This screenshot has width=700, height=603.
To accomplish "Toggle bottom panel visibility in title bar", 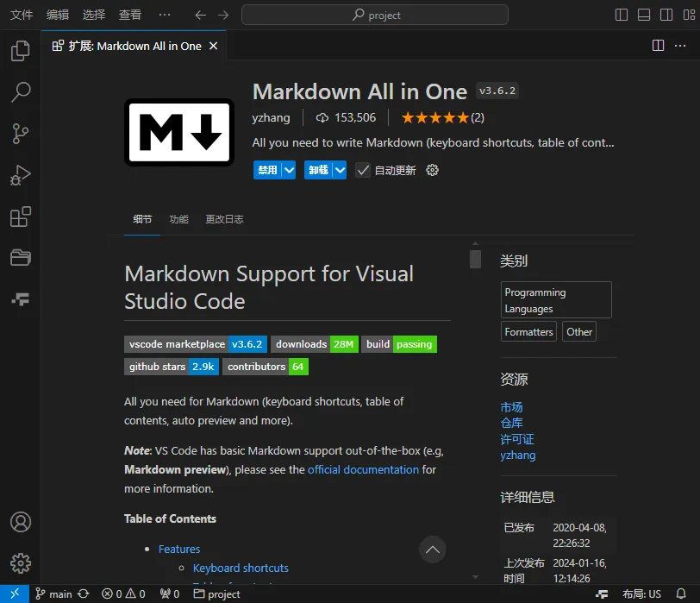I will pyautogui.click(x=644, y=15).
